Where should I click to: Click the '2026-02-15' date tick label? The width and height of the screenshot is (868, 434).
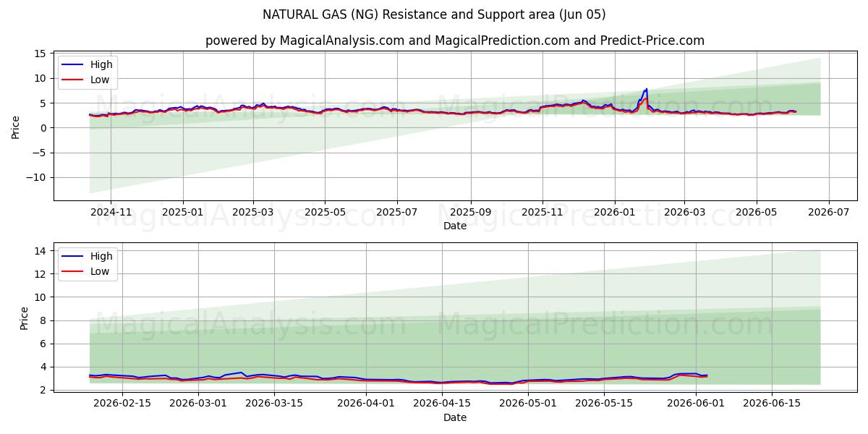[121, 405]
